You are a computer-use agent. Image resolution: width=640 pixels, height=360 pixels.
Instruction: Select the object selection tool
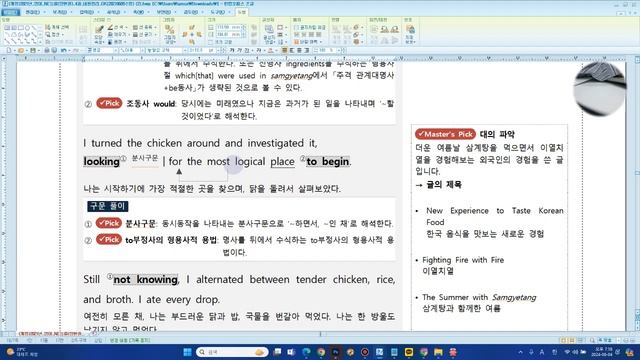point(58,27)
